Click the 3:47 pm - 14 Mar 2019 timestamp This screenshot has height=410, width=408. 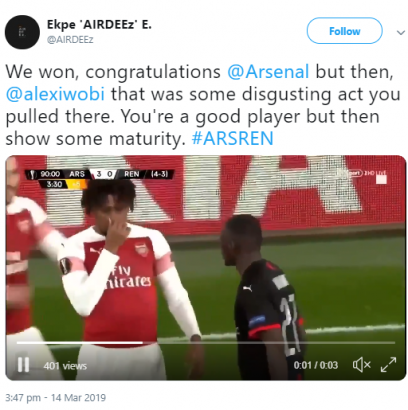click(x=56, y=398)
